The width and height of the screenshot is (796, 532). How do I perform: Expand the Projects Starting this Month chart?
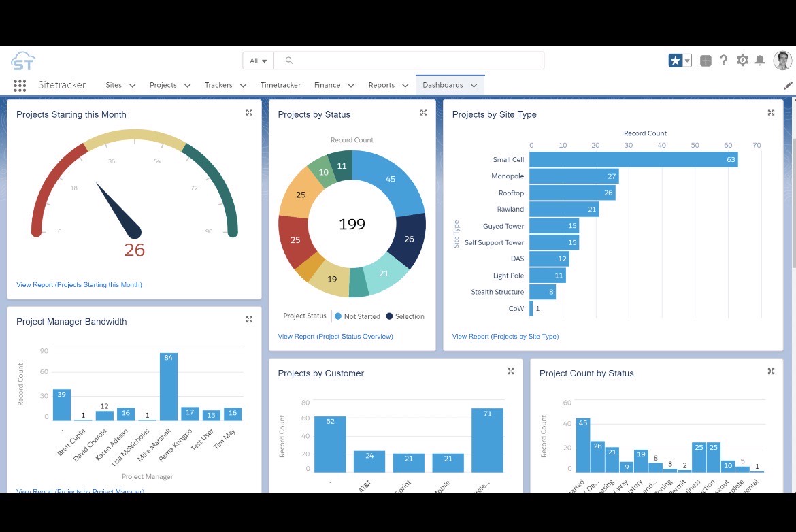click(x=249, y=112)
